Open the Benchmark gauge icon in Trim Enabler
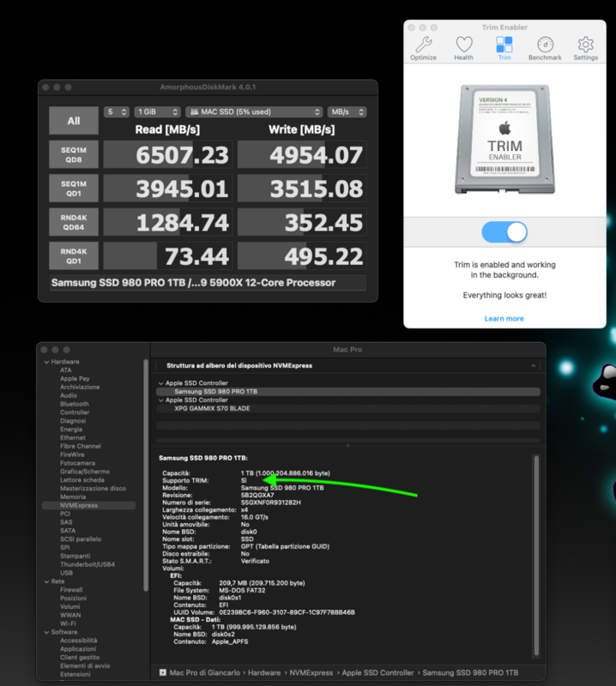Viewport: 616px width, 686px height. (x=545, y=45)
